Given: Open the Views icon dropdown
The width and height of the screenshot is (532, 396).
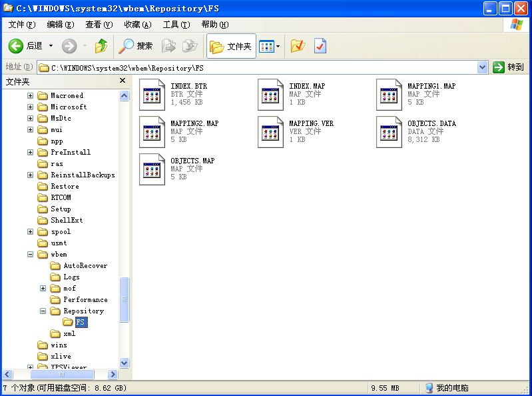Looking at the screenshot, I should point(270,46).
